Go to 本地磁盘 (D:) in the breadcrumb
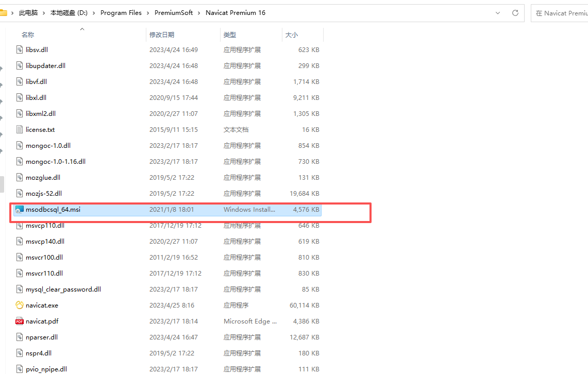588x374 pixels. click(x=69, y=13)
